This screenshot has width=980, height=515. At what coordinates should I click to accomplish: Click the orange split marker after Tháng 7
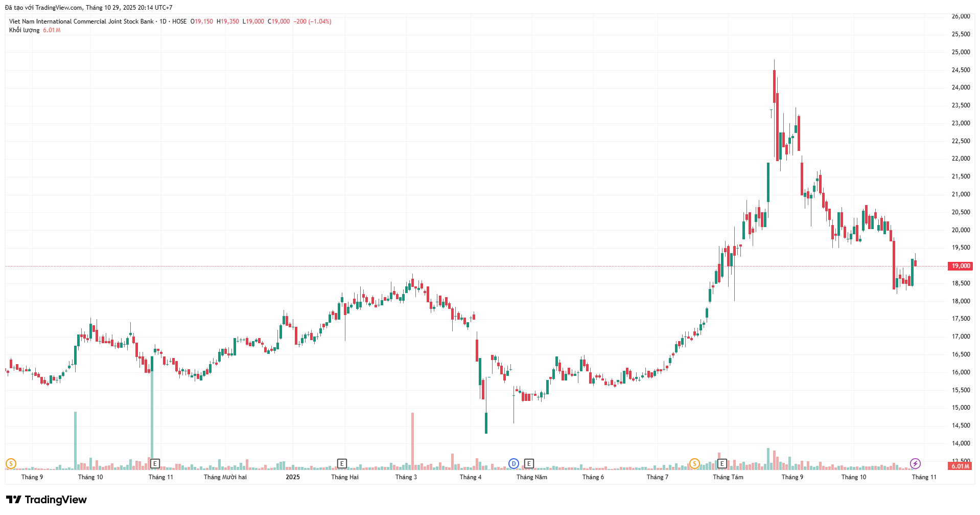(x=694, y=464)
